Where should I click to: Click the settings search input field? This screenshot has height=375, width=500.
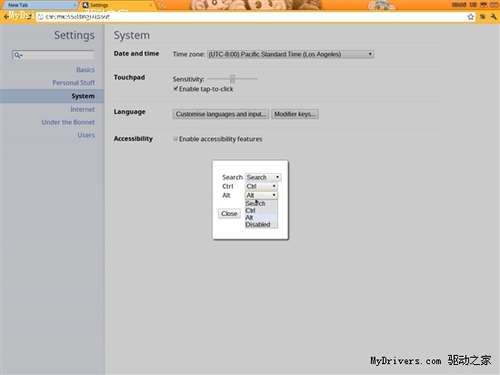tap(53, 55)
